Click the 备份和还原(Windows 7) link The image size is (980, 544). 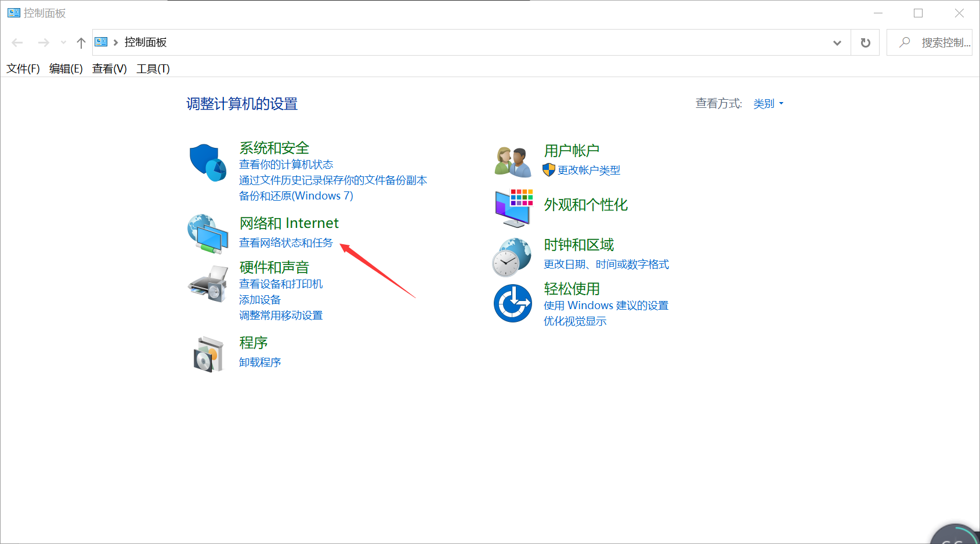(296, 195)
